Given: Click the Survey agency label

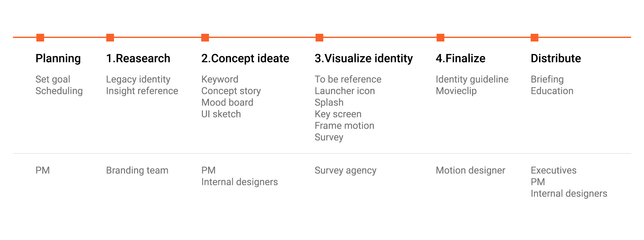Looking at the screenshot, I should click(x=346, y=171).
